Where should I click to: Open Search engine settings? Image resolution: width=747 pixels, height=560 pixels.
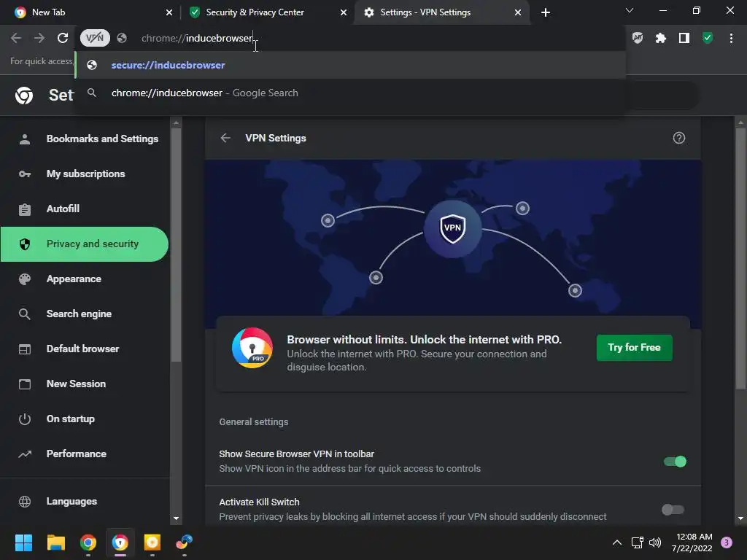tap(85, 314)
